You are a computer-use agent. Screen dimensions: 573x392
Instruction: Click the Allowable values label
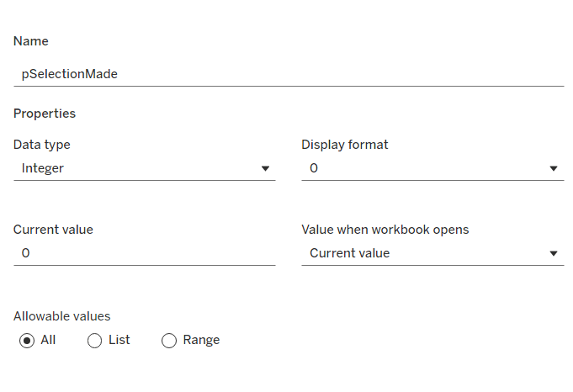62,317
